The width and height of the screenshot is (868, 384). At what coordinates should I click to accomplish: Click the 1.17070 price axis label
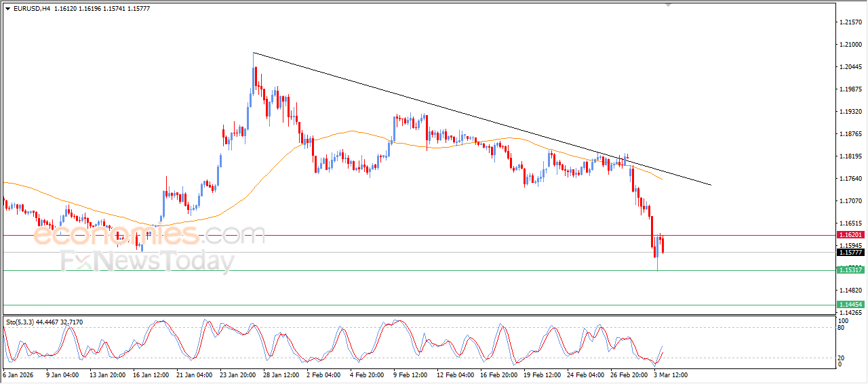point(850,201)
